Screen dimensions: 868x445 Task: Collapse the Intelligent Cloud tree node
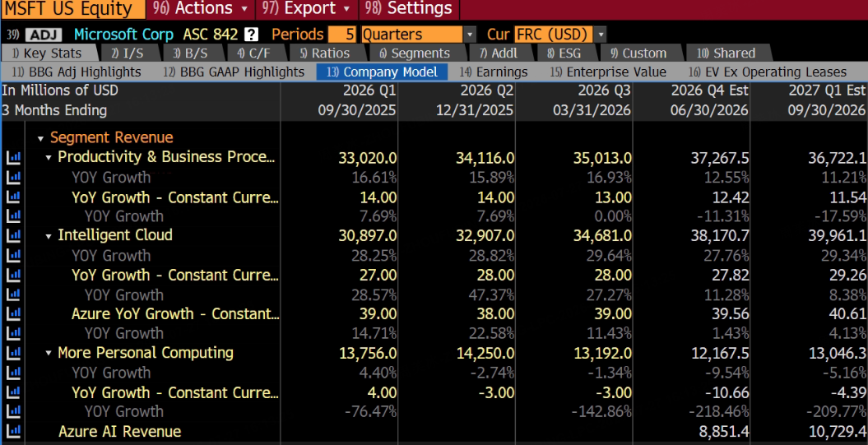click(49, 236)
